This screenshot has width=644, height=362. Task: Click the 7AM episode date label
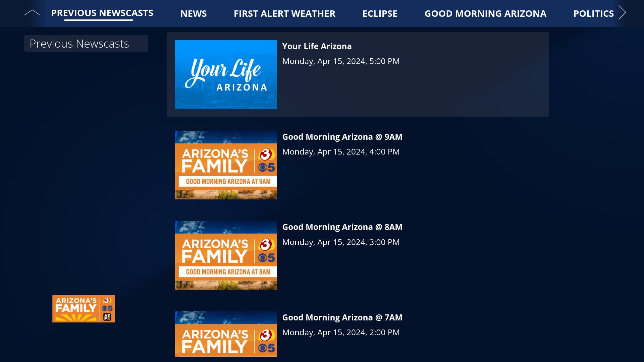click(341, 332)
